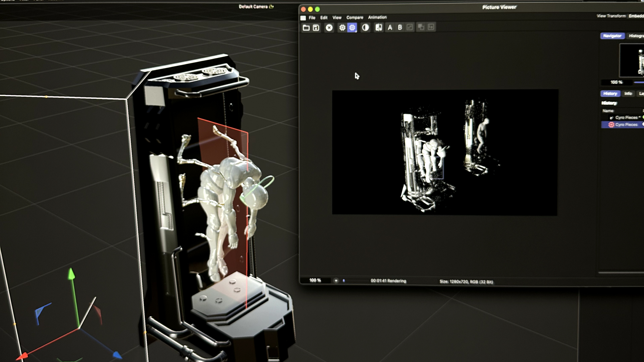Switch to the Info tab
Viewport: 644px width, 362px height.
[x=628, y=94]
